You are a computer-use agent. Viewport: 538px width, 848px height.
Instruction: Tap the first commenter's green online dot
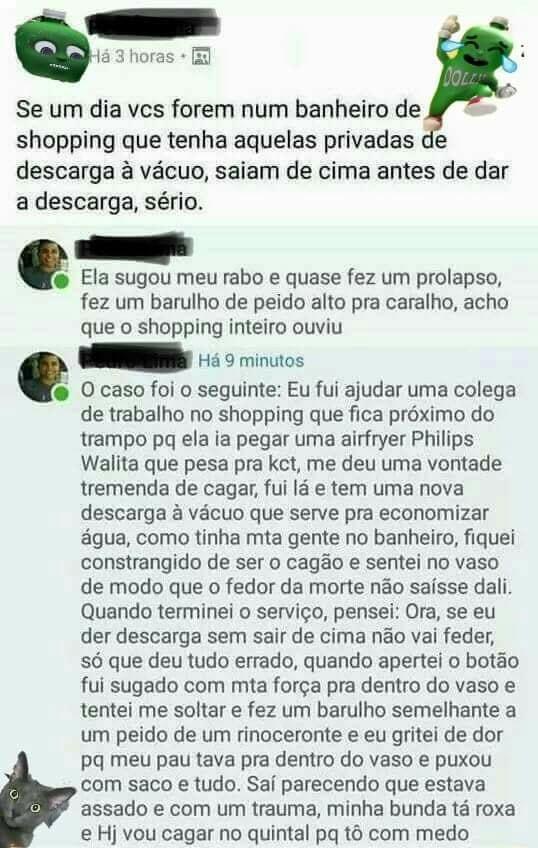[x=61, y=281]
